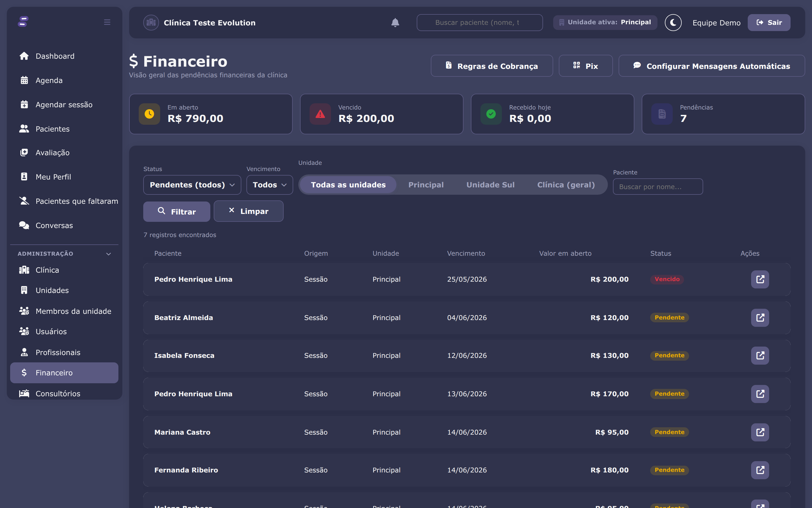Click Valor em aberto column header
Screen dimensions: 812x508
(x=565, y=253)
